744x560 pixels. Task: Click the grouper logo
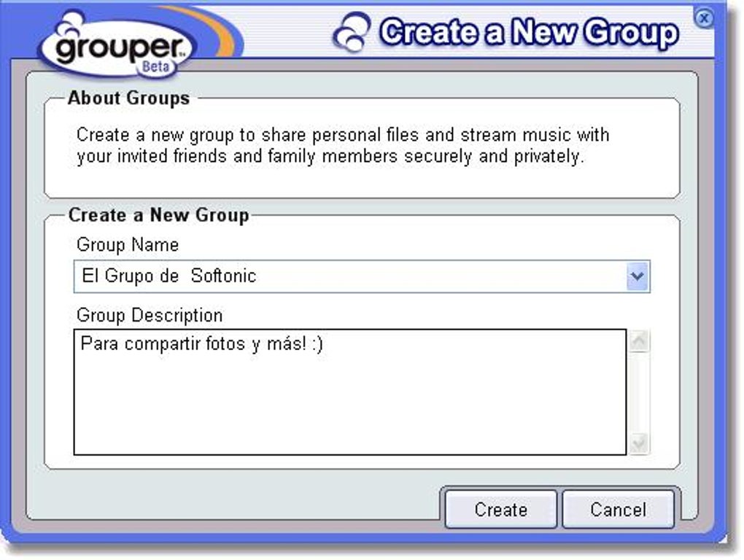pos(117,45)
